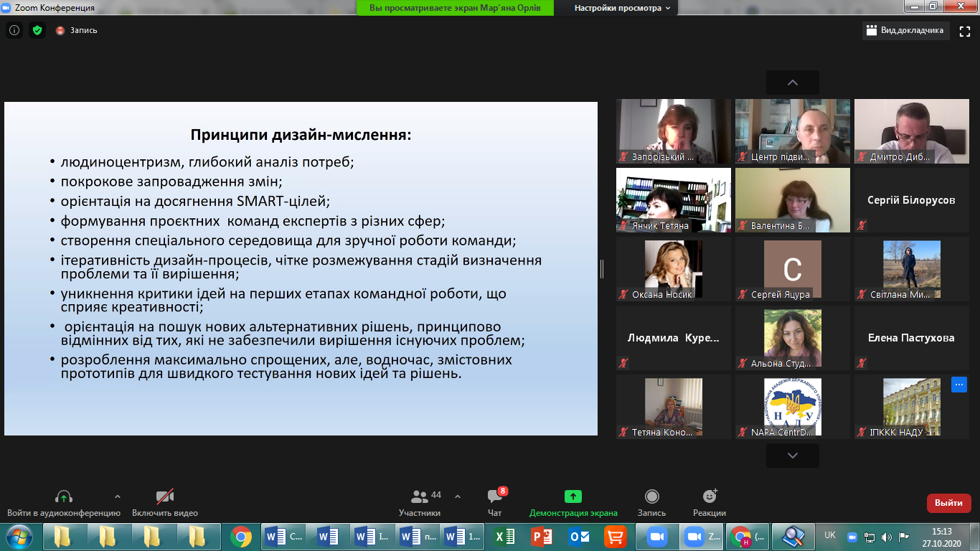Screen dimensions: 980x551
Task: Select Оксана Носик video thumbnail
Action: (673, 268)
